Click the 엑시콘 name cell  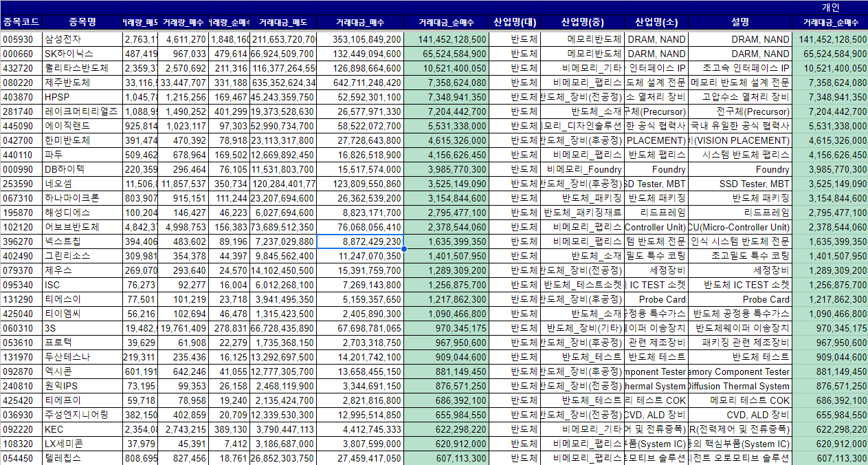tap(82, 371)
